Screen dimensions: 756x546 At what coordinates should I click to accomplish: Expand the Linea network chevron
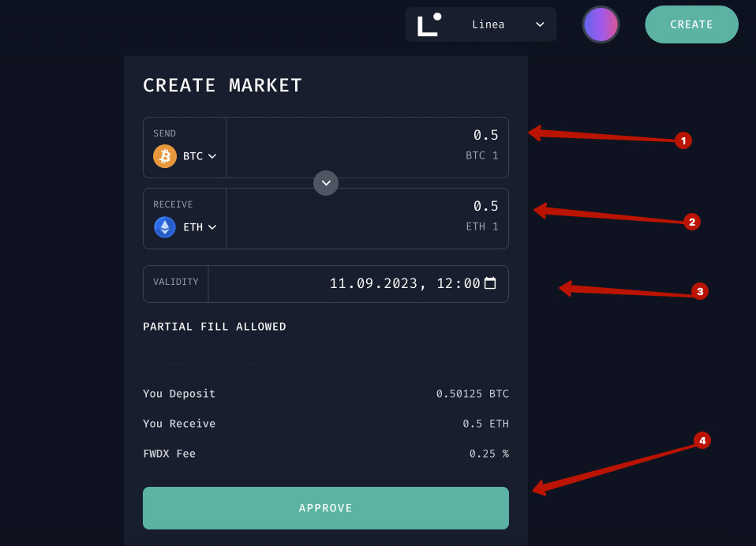click(x=540, y=24)
